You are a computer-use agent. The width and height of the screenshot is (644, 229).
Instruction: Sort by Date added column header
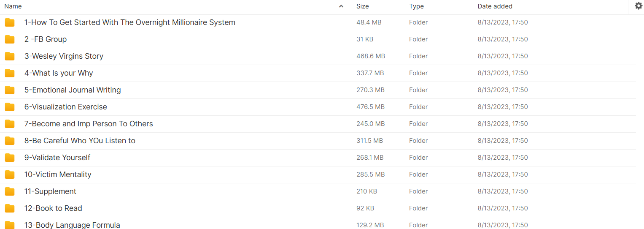(x=495, y=6)
